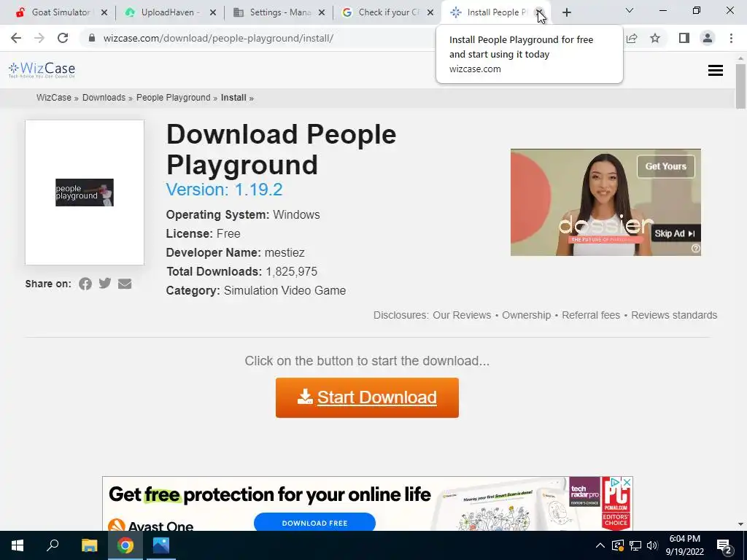Open the People Playground breadcrumb link
Image resolution: width=747 pixels, height=560 pixels.
point(174,98)
